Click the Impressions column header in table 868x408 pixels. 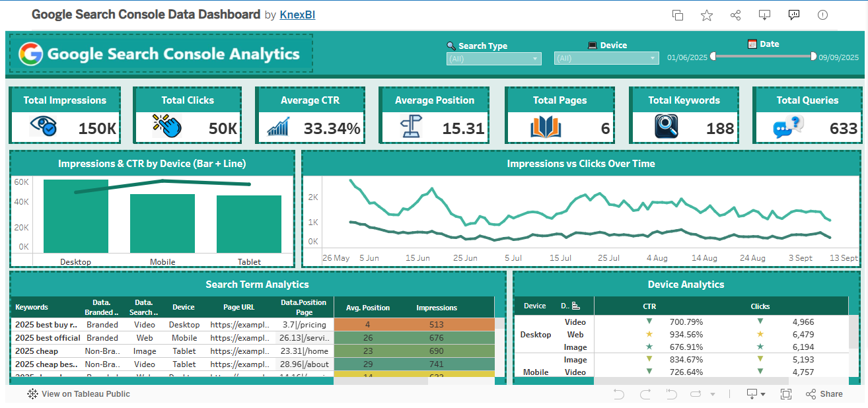point(437,308)
